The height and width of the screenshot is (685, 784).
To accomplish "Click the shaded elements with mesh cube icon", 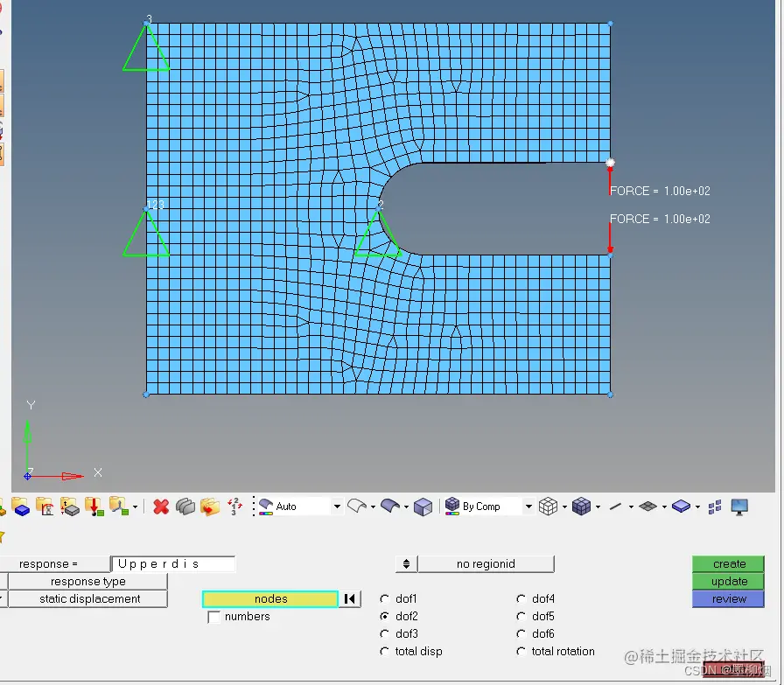I will tap(582, 507).
